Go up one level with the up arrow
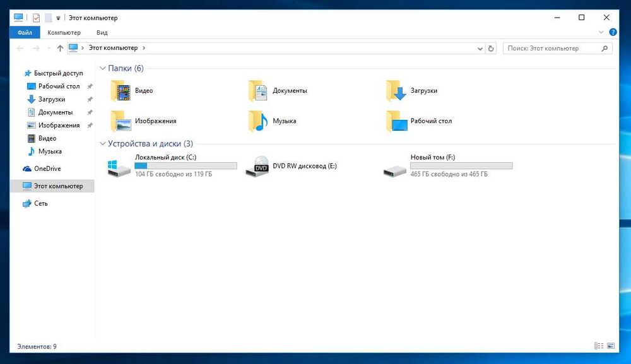Image resolution: width=631 pixels, height=364 pixels. click(x=60, y=49)
